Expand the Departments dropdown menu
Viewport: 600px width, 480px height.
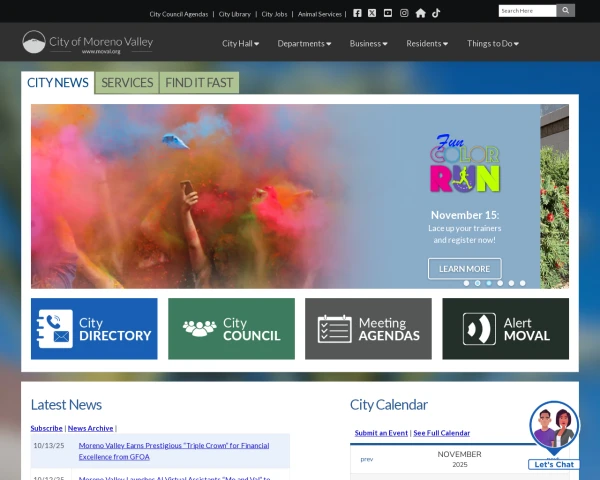pos(304,44)
